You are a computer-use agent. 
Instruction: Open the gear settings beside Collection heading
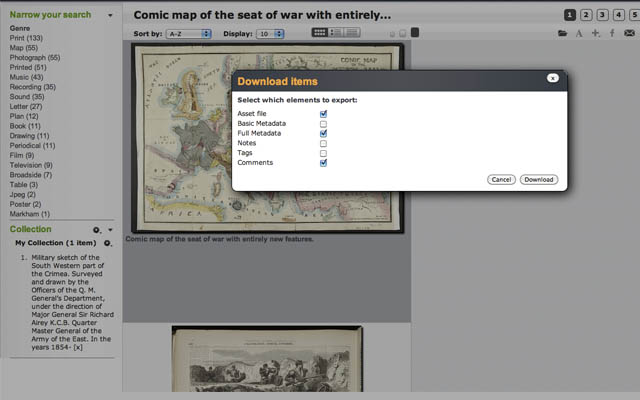pyautogui.click(x=96, y=230)
